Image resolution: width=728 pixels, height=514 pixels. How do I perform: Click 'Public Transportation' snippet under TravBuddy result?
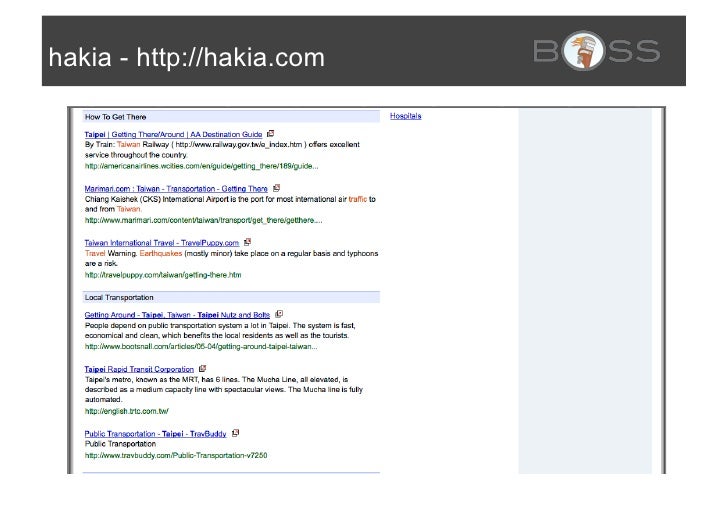[120, 444]
